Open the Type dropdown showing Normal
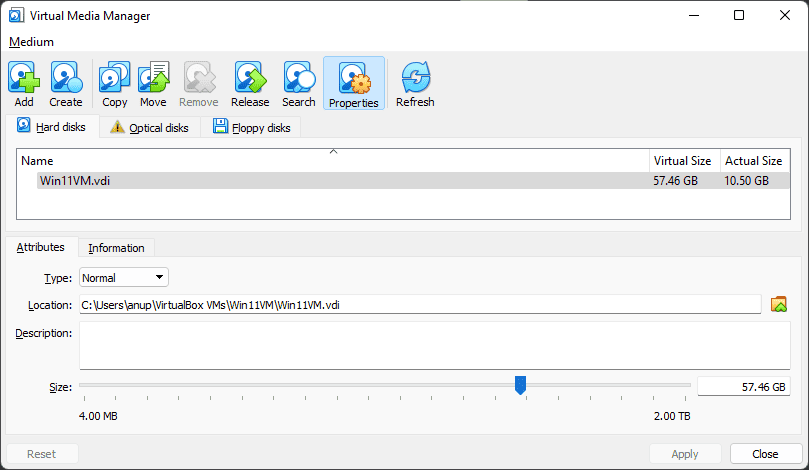 coord(124,278)
